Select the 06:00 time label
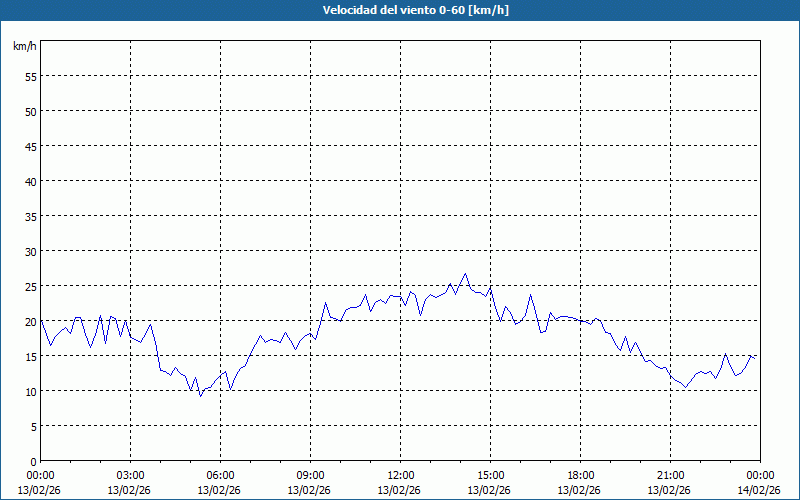 pos(220,475)
